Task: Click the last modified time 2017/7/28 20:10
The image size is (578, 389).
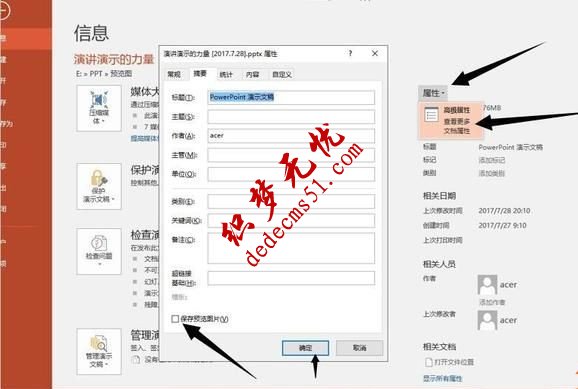Action: [504, 211]
